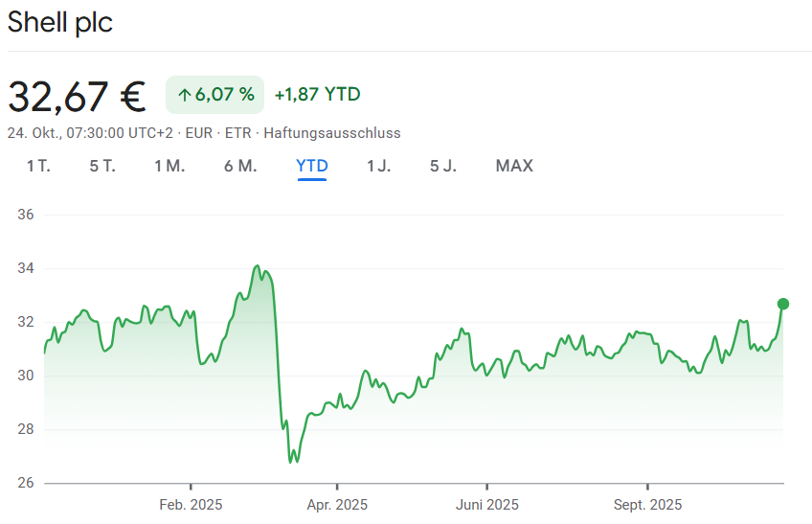812x524 pixels.
Task: Open the 6 M. chart view
Action: click(240, 166)
